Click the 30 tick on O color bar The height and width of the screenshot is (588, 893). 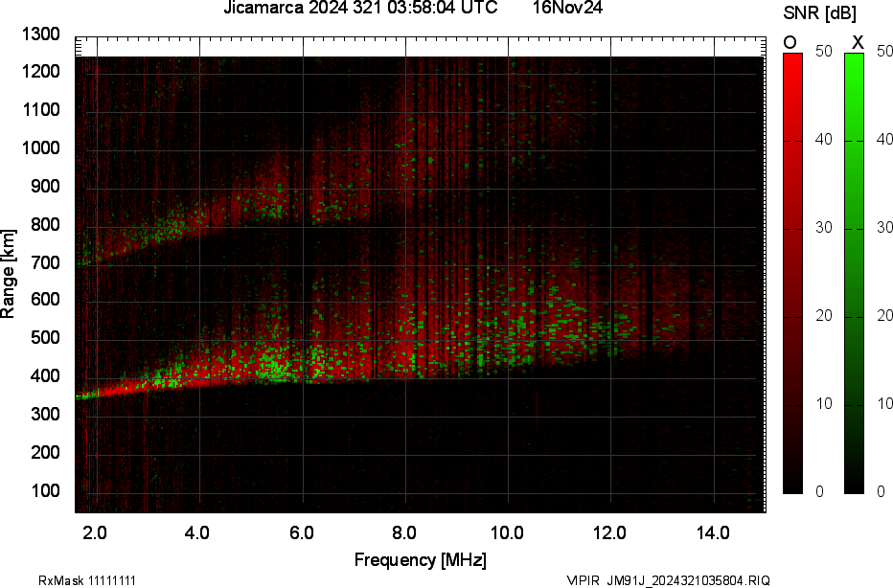tap(822, 228)
